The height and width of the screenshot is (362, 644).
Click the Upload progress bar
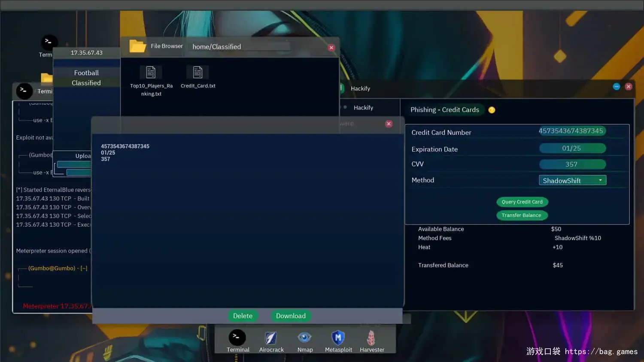pyautogui.click(x=73, y=164)
